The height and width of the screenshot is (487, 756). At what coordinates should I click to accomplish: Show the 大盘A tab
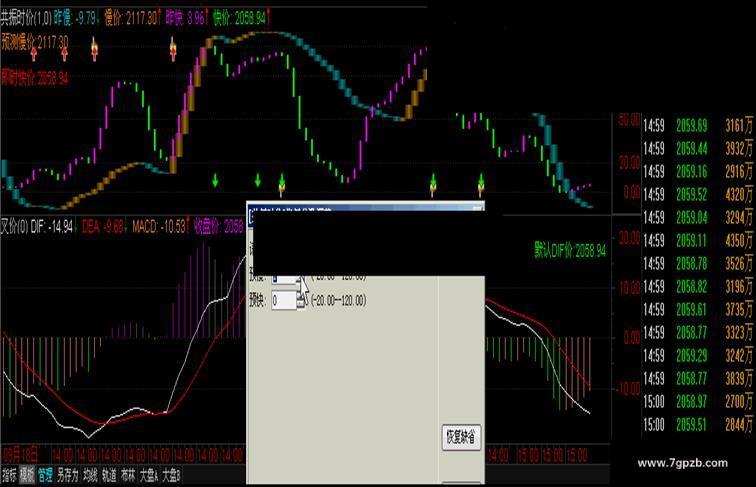[x=149, y=475]
